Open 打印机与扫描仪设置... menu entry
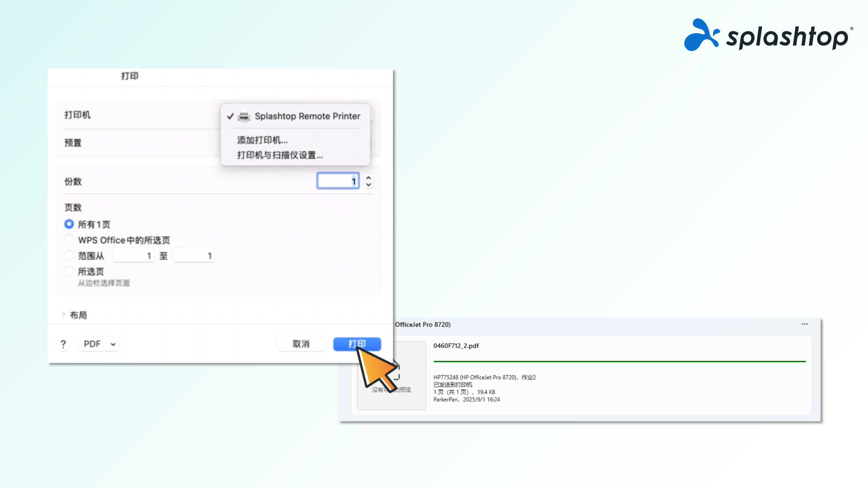The width and height of the screenshot is (868, 488). [280, 155]
